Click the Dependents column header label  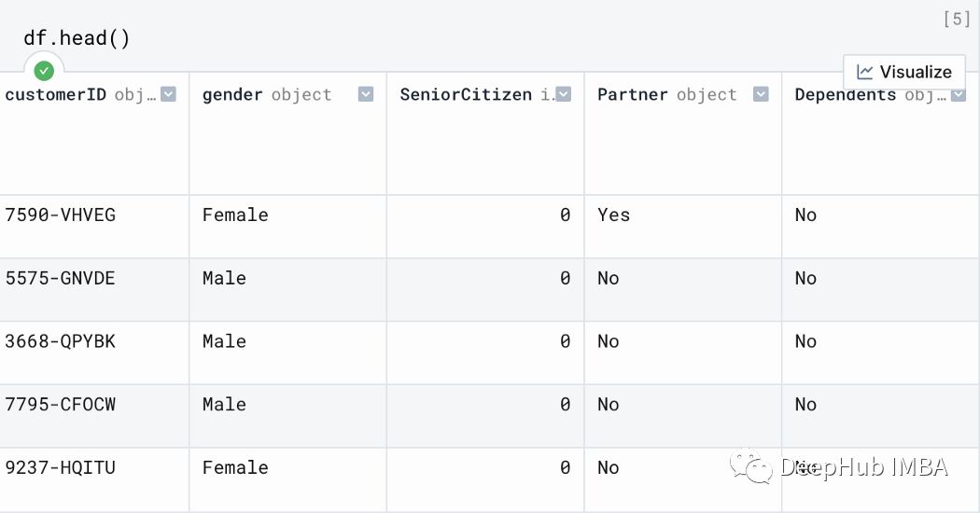click(846, 94)
